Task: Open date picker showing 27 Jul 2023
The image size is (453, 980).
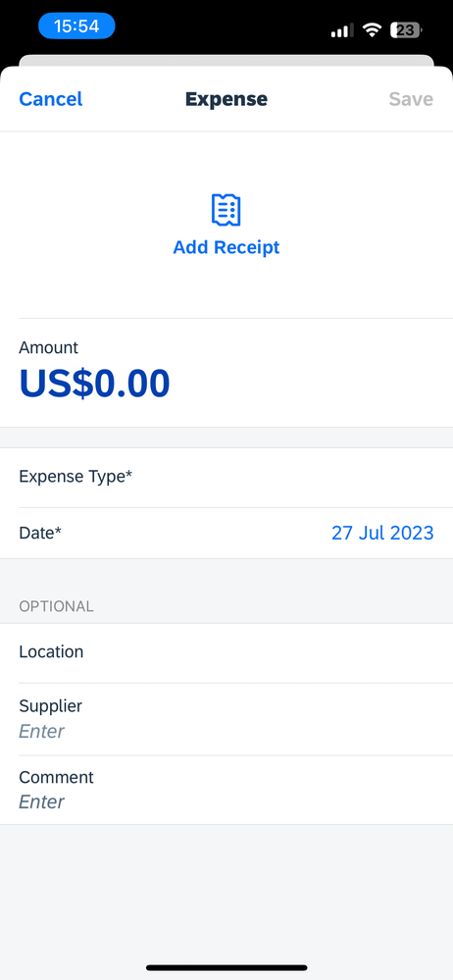Action: point(382,533)
